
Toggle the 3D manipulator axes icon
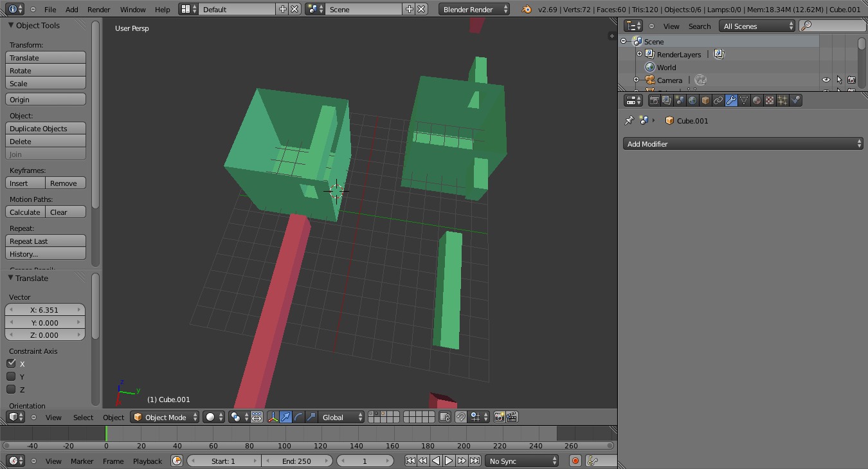[x=273, y=417]
